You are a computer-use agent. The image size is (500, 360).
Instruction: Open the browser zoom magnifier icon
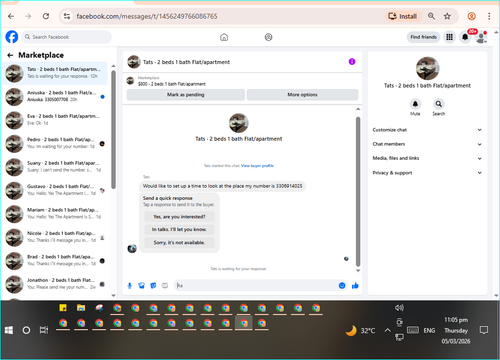pos(431,16)
